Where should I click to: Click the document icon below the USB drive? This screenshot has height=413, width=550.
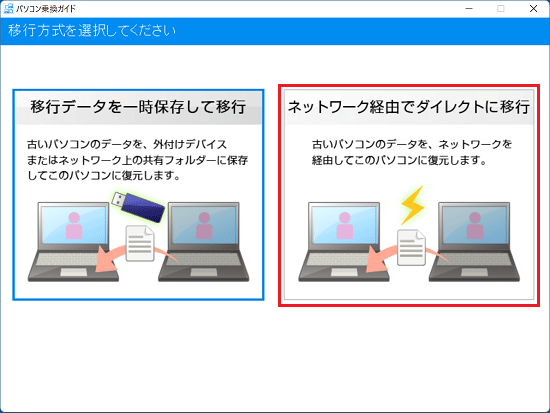pos(140,243)
